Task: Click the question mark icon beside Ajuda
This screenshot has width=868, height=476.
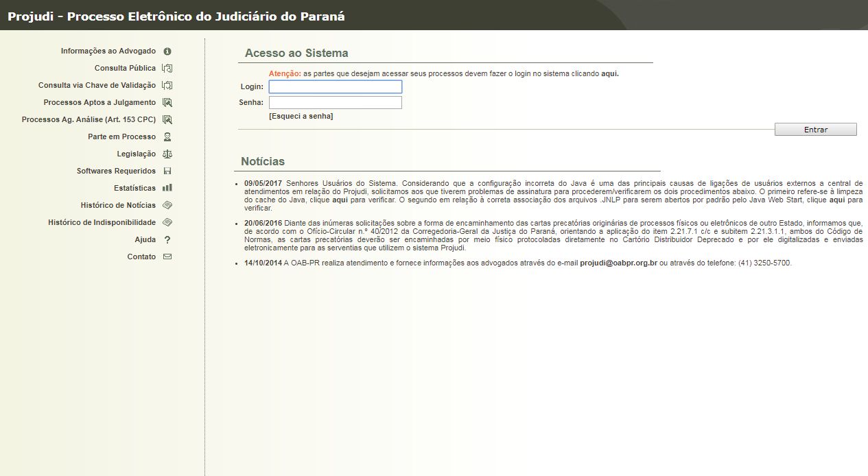Action: [167, 240]
